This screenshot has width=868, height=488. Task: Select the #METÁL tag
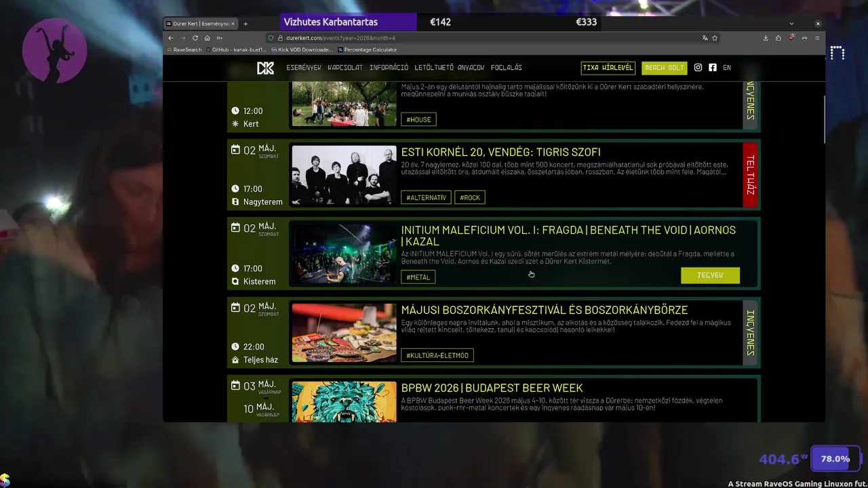click(x=418, y=277)
